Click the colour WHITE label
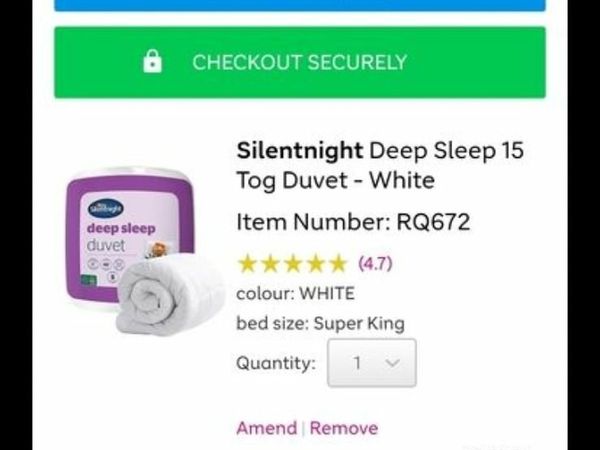 295,293
